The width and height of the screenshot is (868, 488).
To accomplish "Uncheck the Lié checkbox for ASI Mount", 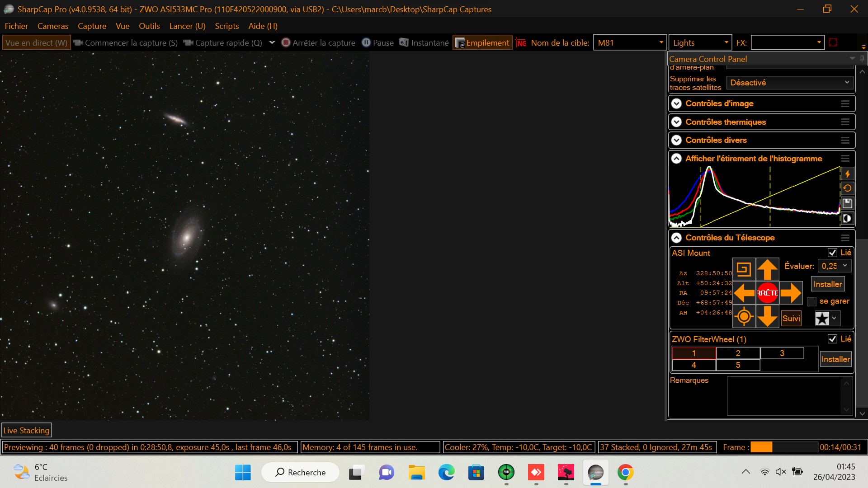I will click(832, 253).
